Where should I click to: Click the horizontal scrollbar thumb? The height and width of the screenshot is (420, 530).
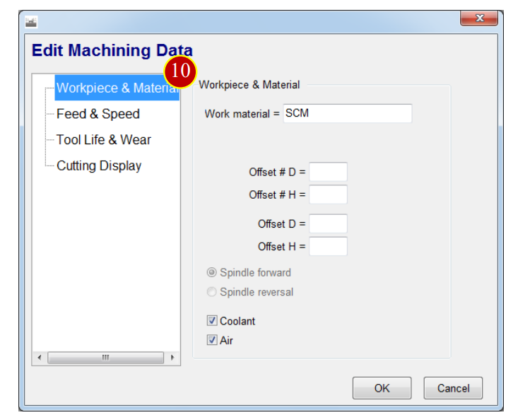click(x=105, y=358)
